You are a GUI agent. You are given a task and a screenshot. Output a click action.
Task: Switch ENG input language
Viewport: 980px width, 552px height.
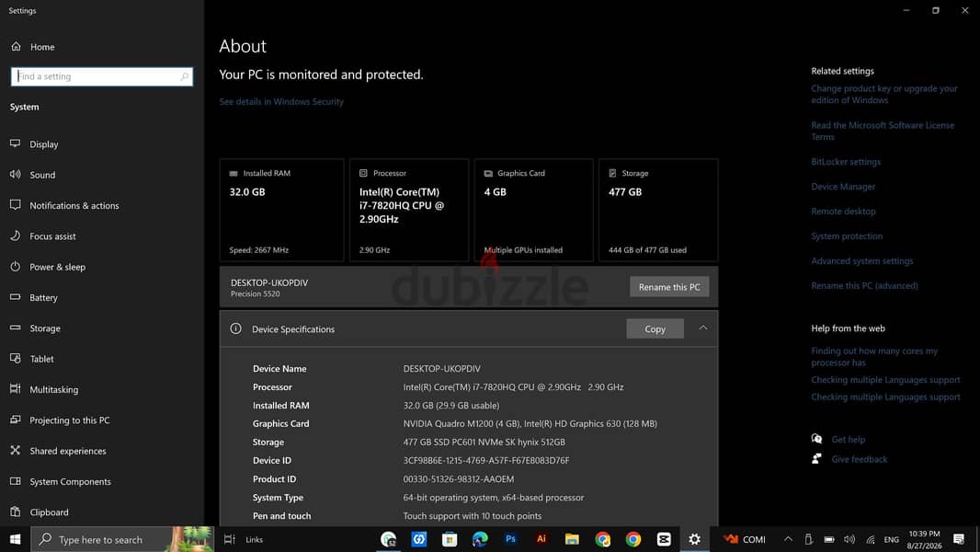pyautogui.click(x=891, y=539)
